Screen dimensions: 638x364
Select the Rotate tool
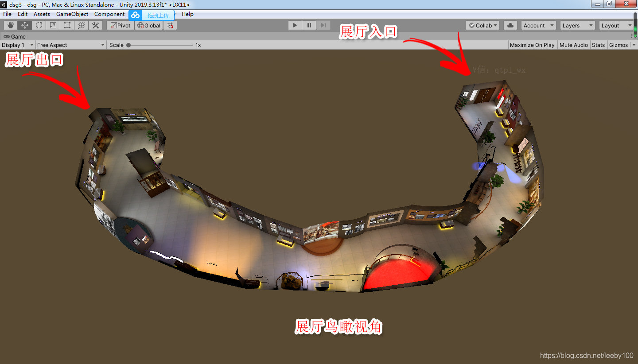click(39, 25)
